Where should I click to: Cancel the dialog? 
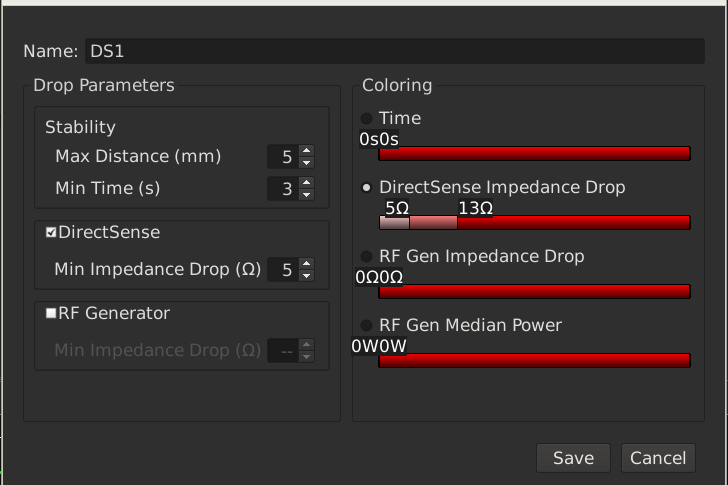658,458
